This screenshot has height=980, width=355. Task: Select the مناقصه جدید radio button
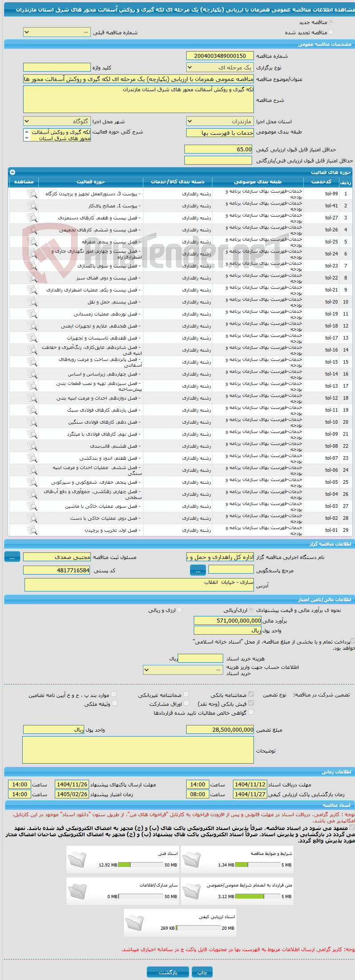[331, 22]
